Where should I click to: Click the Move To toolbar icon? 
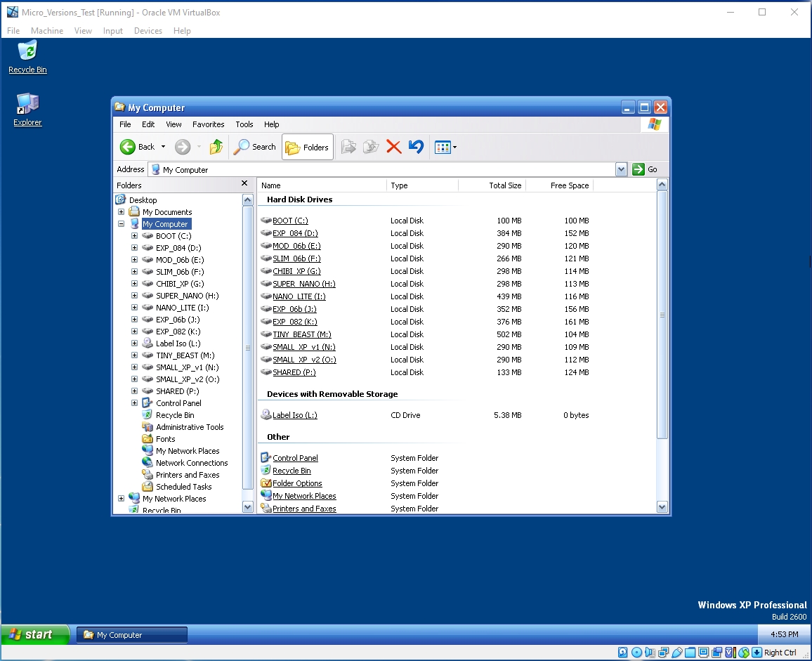(x=348, y=147)
